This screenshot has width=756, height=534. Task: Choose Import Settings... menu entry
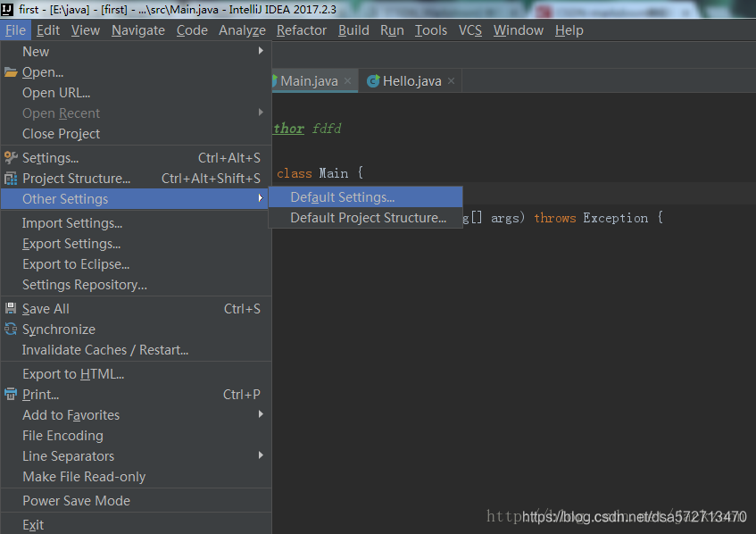click(136, 223)
